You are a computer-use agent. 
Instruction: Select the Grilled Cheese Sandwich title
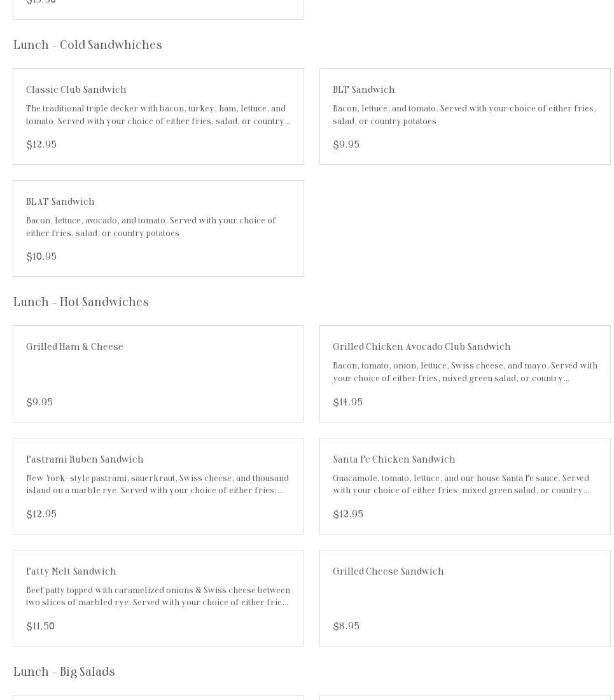coord(388,572)
